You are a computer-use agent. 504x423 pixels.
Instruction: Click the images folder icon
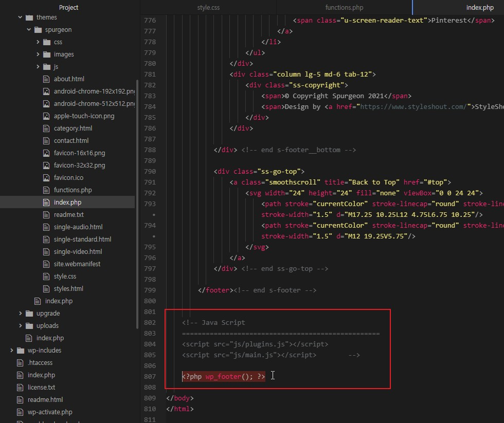(47, 54)
